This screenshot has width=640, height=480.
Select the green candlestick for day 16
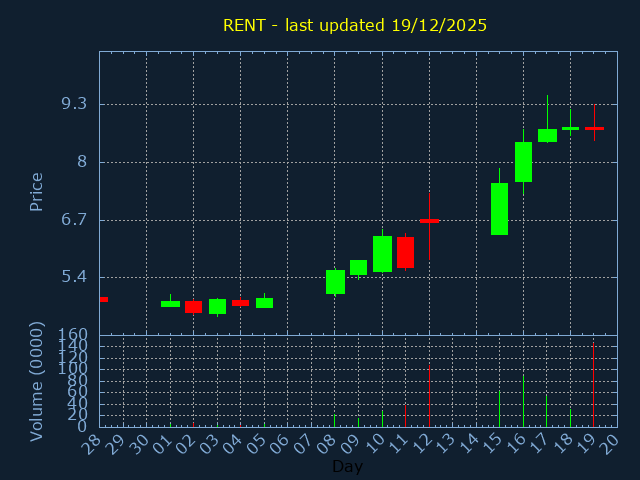point(523,162)
